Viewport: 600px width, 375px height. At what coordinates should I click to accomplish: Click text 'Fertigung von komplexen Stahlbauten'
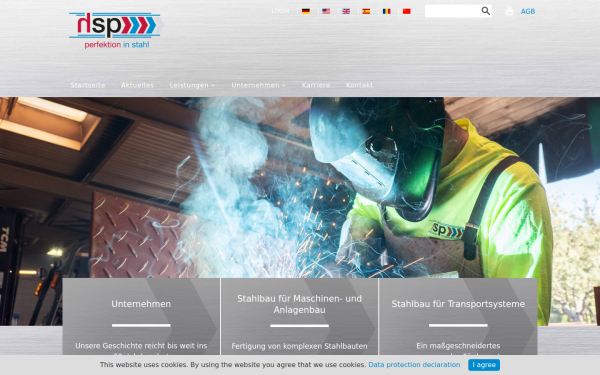pyautogui.click(x=299, y=346)
